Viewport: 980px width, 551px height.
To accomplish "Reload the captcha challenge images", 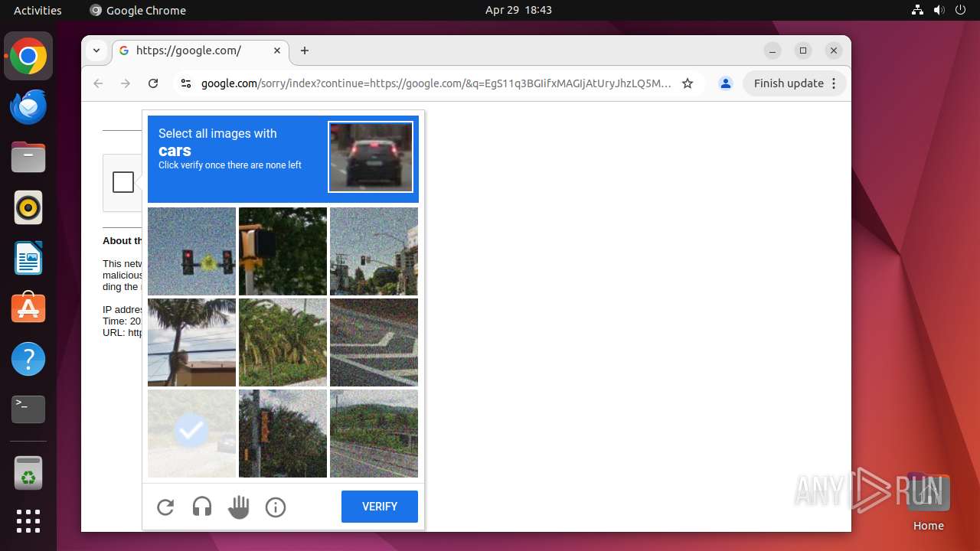I will 165,507.
